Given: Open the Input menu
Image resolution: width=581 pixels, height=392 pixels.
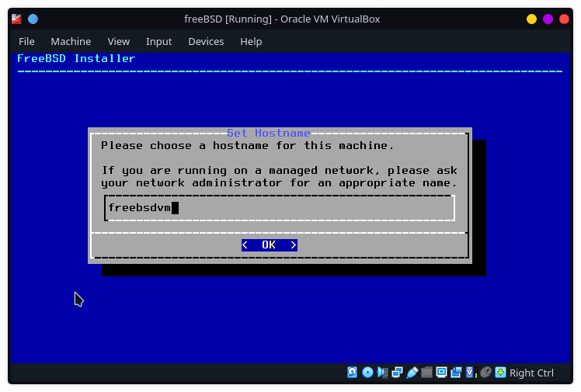Looking at the screenshot, I should pos(158,41).
